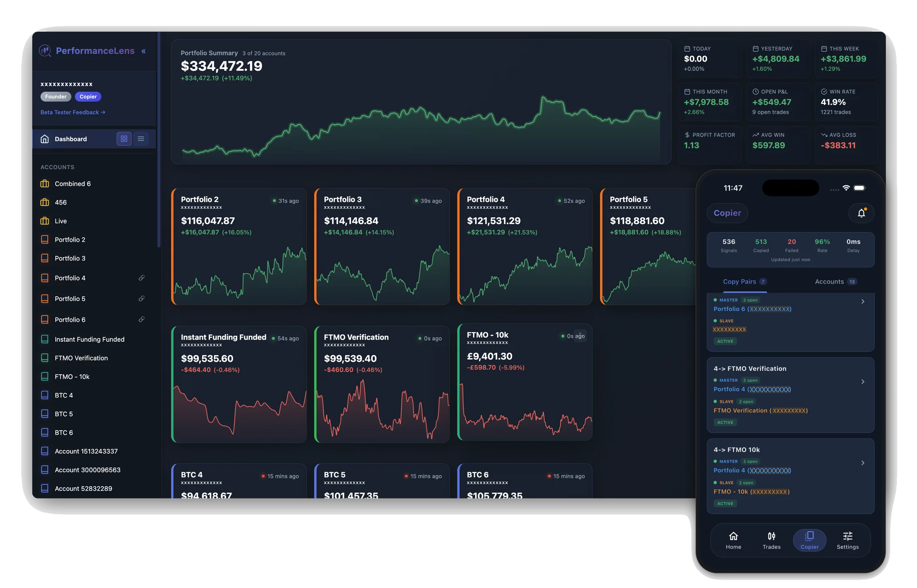Select the Founder badge

tap(56, 97)
